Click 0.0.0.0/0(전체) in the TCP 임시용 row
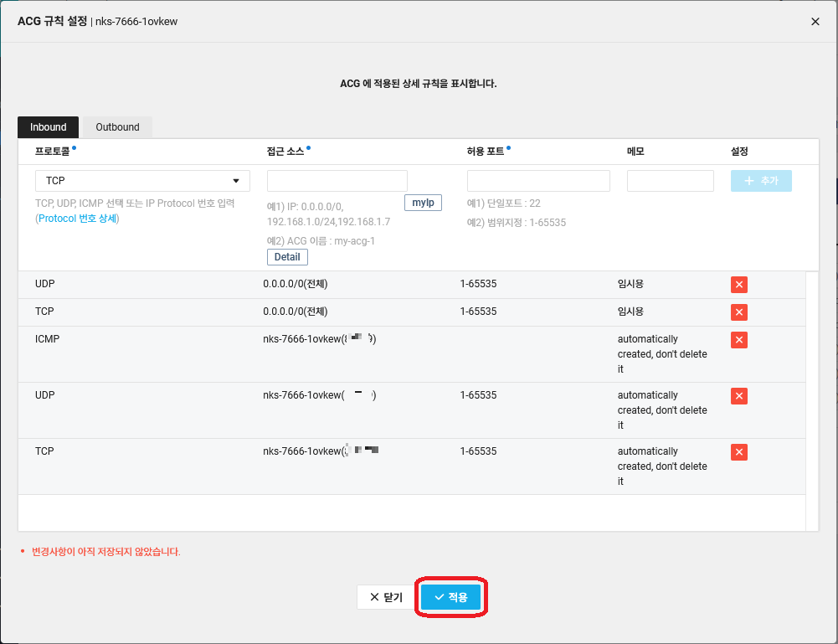The height and width of the screenshot is (644, 838). (295, 312)
